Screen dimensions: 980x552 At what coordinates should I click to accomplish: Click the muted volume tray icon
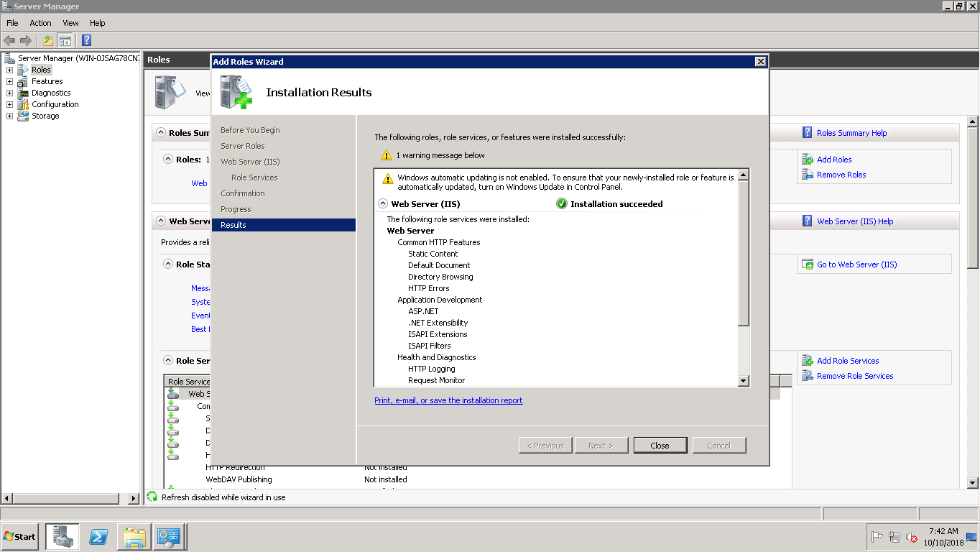tap(912, 537)
